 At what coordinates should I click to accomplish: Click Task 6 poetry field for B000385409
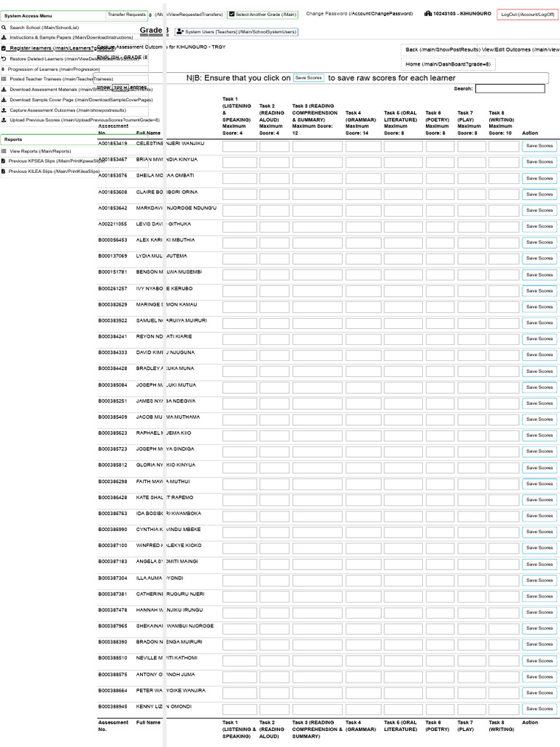tap(440, 419)
